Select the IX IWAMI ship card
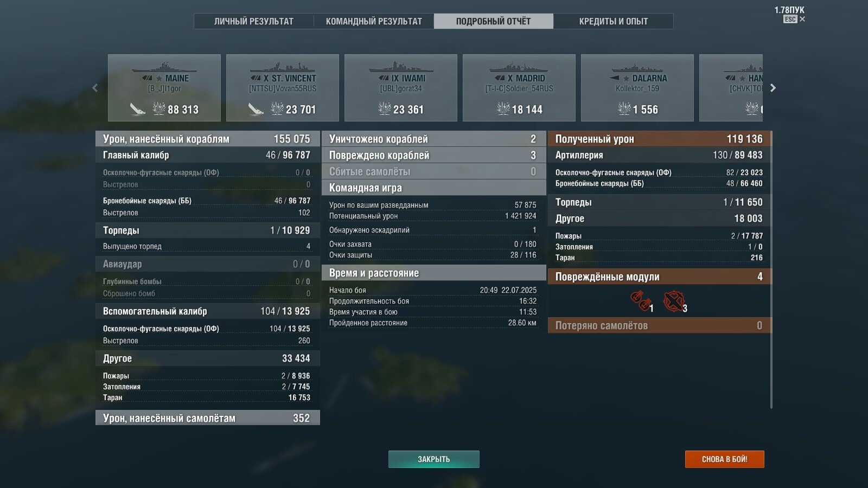The image size is (868, 488). [401, 88]
